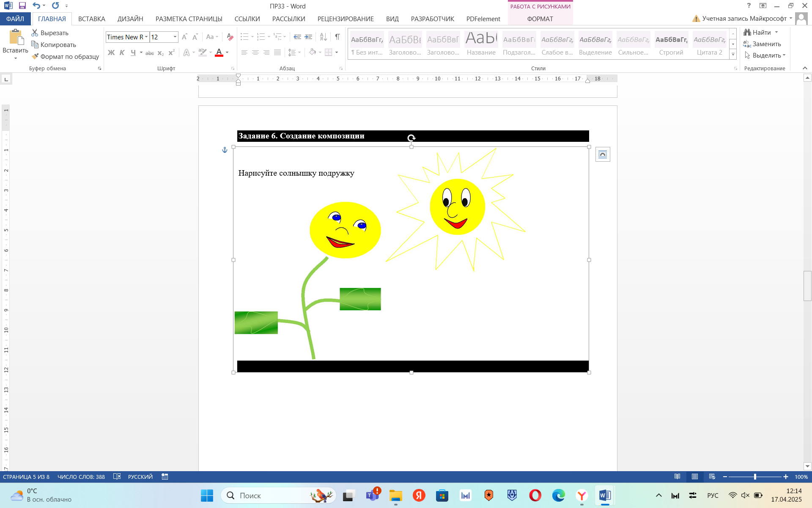The height and width of the screenshot is (508, 812).
Task: Click the zoom slider handle
Action: click(x=755, y=477)
